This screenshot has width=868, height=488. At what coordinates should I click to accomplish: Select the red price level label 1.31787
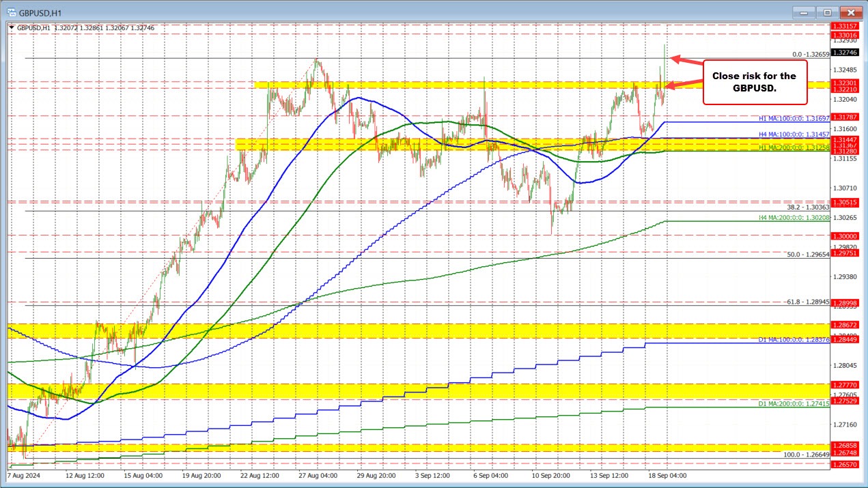pos(844,116)
